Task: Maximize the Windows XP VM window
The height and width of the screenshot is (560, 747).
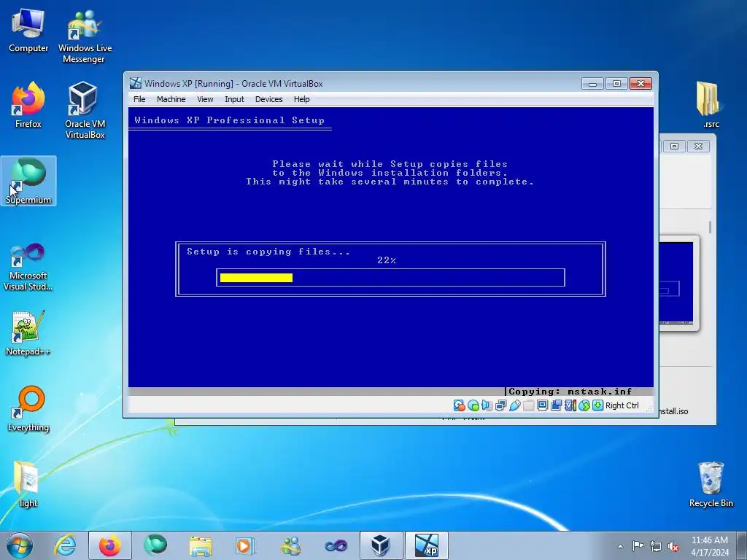Action: [616, 84]
